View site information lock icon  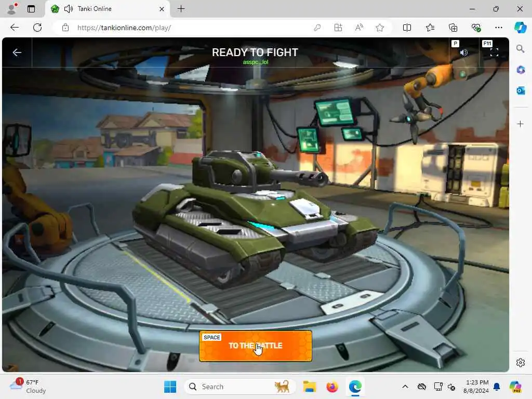click(x=65, y=28)
